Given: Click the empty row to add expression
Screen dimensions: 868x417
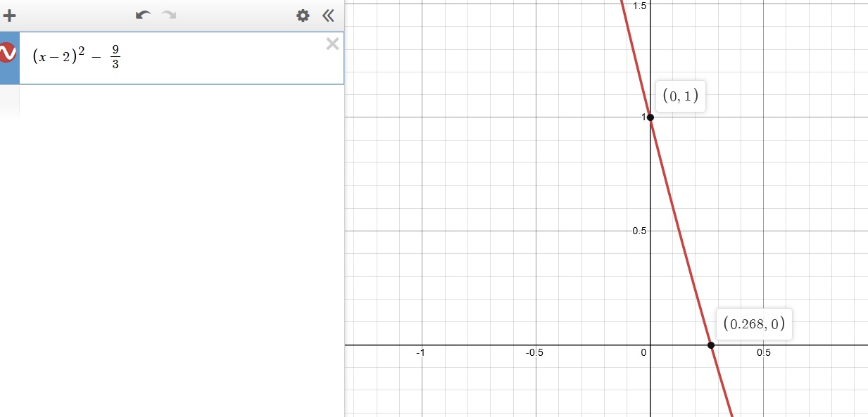Looking at the screenshot, I should click(176, 102).
